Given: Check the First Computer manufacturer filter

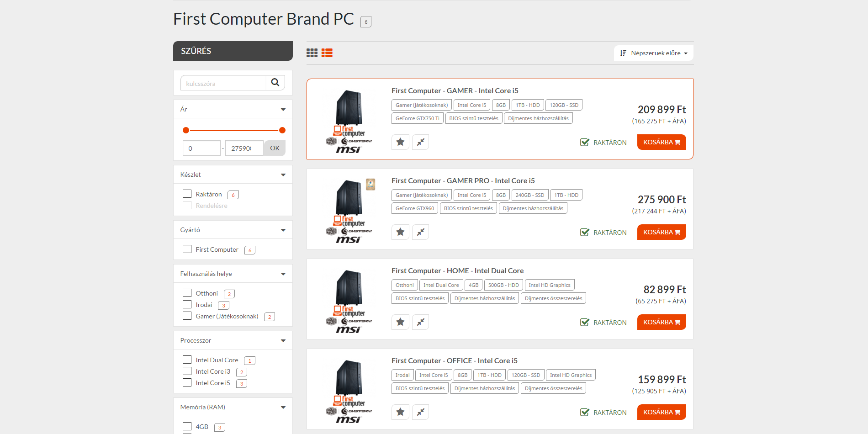Looking at the screenshot, I should coord(187,249).
